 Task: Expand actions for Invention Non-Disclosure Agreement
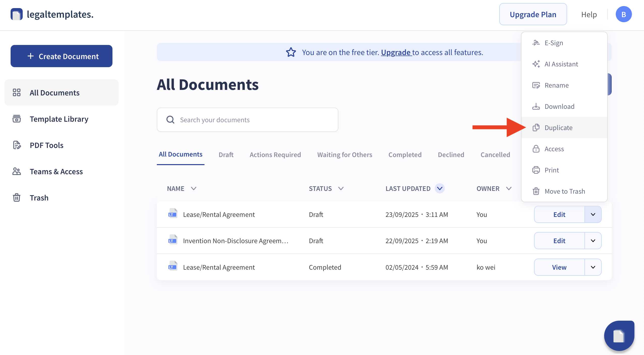(593, 241)
